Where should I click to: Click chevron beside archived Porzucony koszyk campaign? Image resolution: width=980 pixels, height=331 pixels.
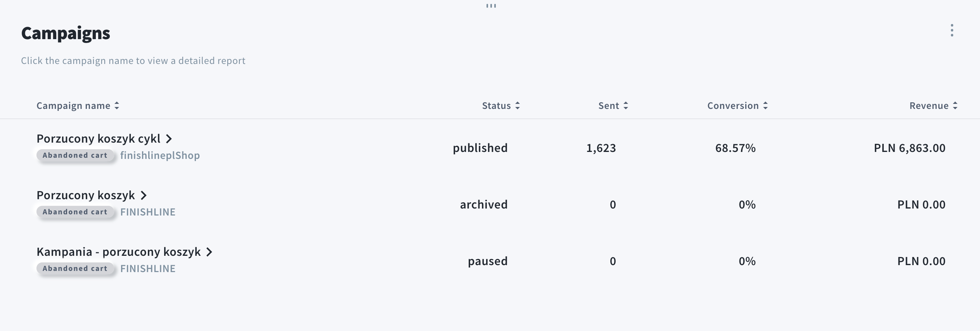click(x=144, y=195)
